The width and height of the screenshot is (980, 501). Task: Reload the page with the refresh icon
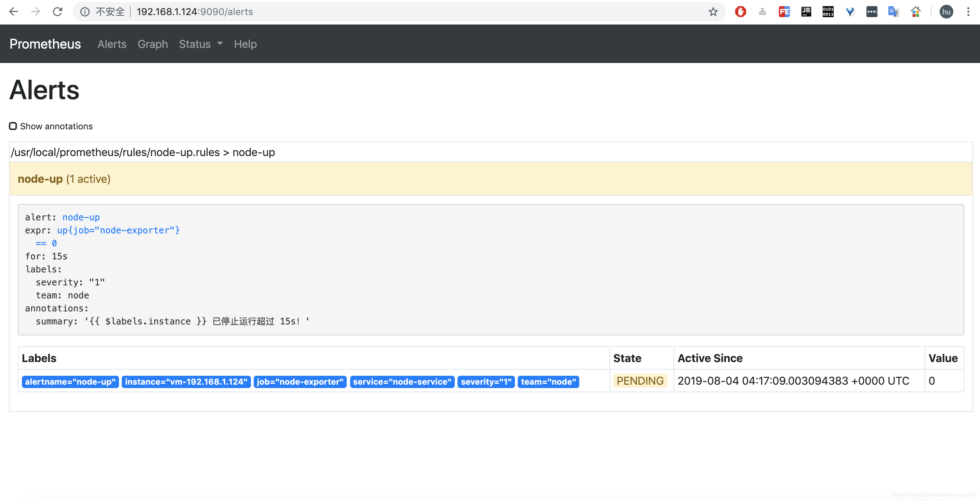[57, 12]
